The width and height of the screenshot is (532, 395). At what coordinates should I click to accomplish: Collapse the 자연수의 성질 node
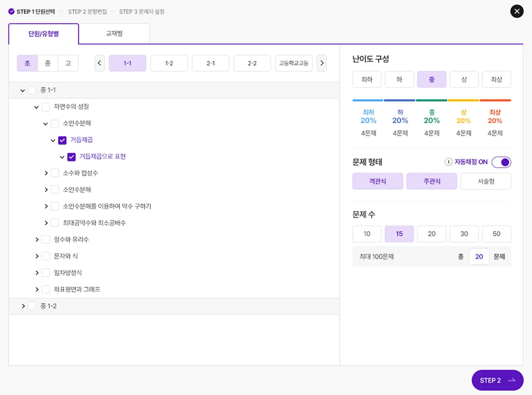[36, 107]
